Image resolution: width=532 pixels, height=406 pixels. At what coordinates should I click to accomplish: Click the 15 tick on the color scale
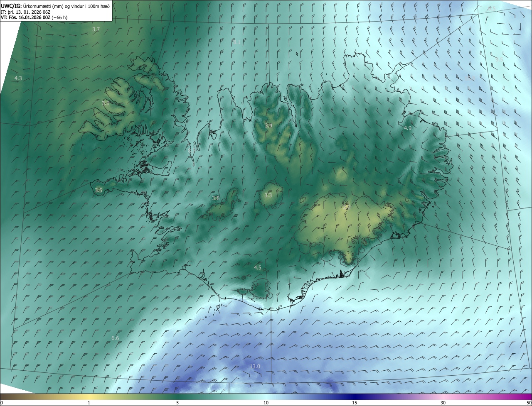[x=355, y=403]
